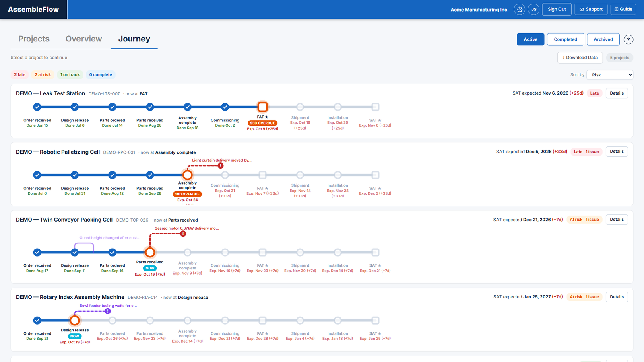Screen dimensions: 644x362
Task: Select Rotary Index Machine Parts ordered node
Action: point(112,321)
